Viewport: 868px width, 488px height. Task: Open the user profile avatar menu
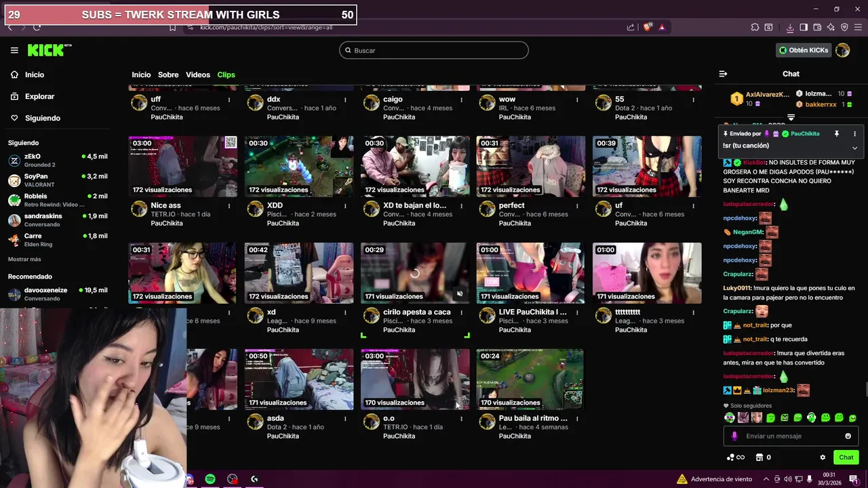[843, 50]
